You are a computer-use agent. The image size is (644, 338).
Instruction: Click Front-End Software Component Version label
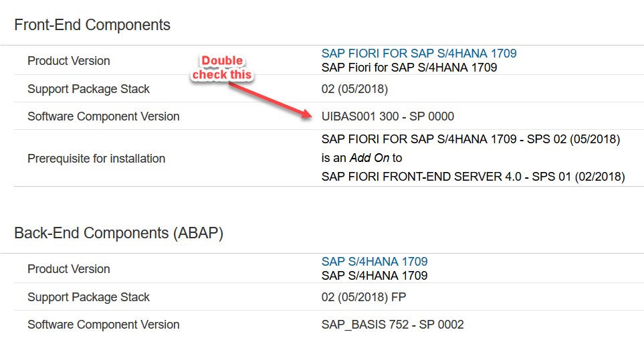(x=104, y=116)
